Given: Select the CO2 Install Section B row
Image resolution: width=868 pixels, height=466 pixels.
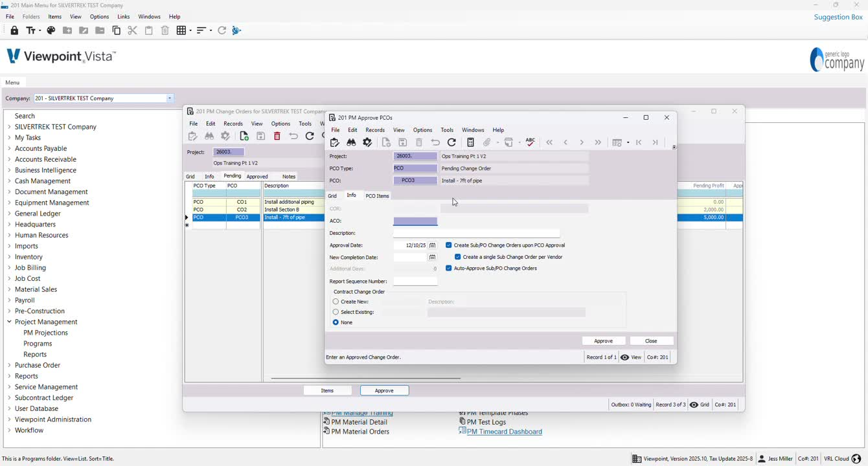Looking at the screenshot, I should (x=464, y=210).
